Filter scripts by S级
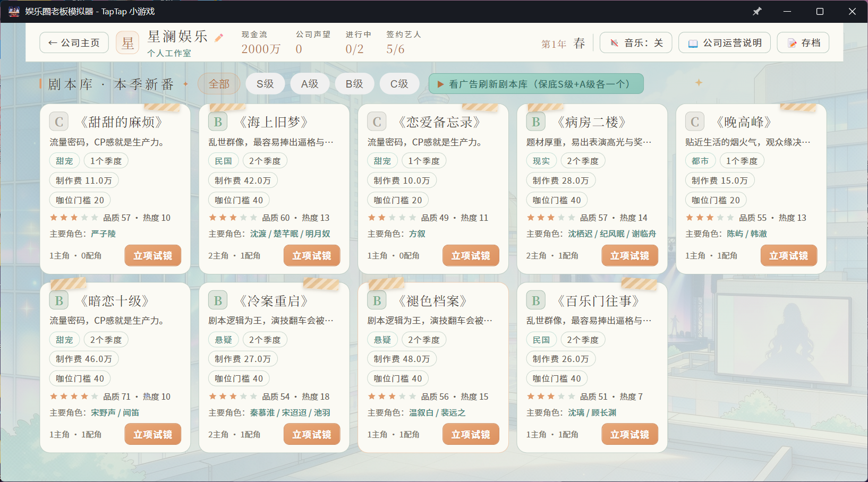The image size is (868, 482). point(265,84)
